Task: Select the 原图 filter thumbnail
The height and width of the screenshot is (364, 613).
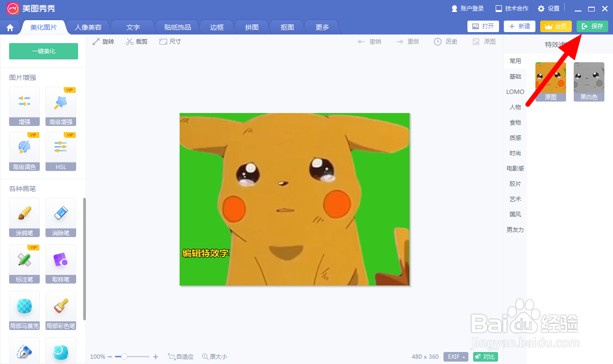Action: point(551,82)
